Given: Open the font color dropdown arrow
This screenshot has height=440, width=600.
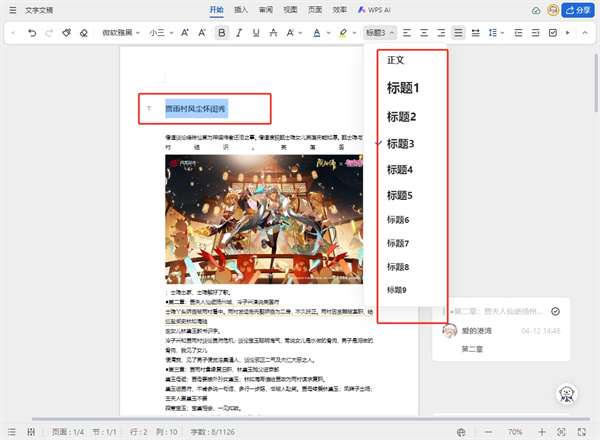Looking at the screenshot, I should [x=328, y=33].
